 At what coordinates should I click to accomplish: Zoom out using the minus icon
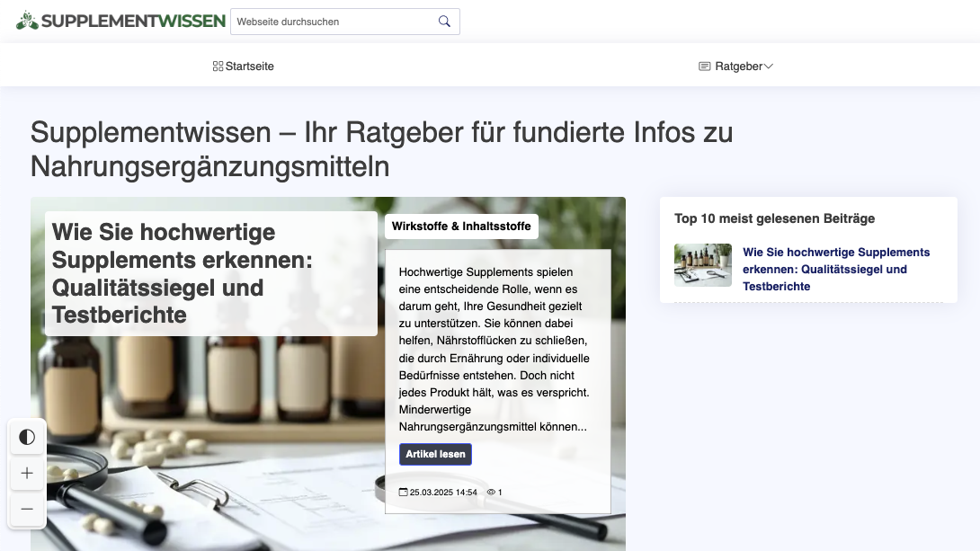pyautogui.click(x=27, y=509)
